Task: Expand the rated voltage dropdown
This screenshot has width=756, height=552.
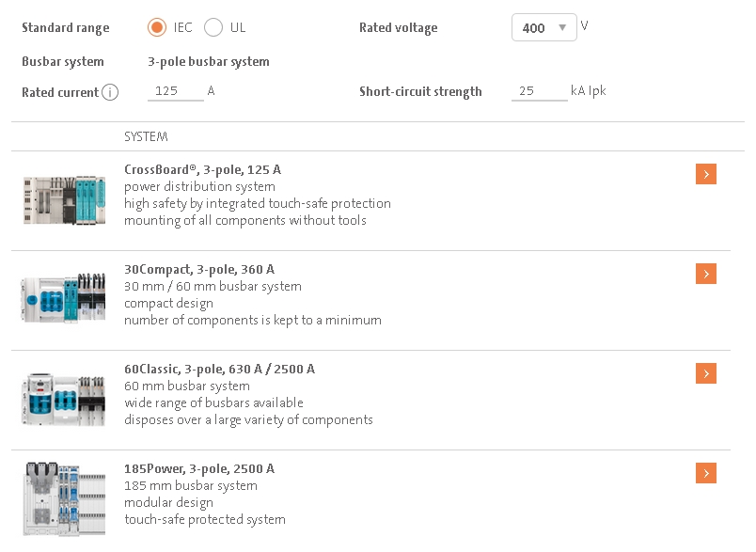Action: [x=543, y=27]
